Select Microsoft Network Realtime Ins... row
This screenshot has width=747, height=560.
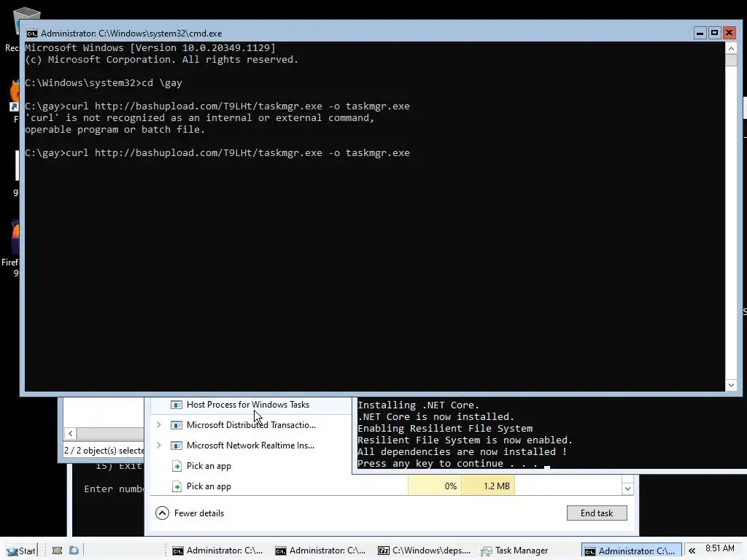pos(251,446)
